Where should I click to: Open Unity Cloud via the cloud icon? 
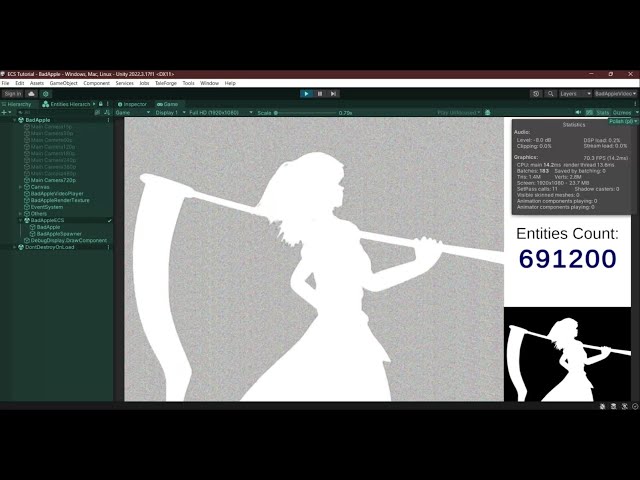(31, 94)
